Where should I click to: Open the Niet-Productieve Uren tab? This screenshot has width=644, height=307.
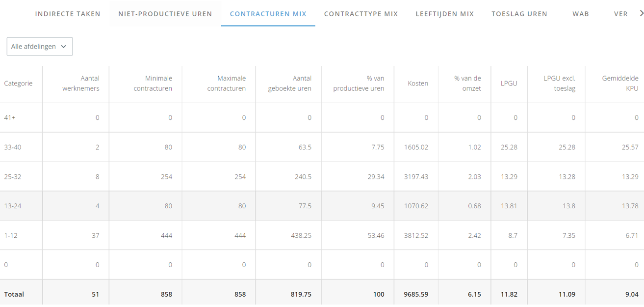pos(165,14)
